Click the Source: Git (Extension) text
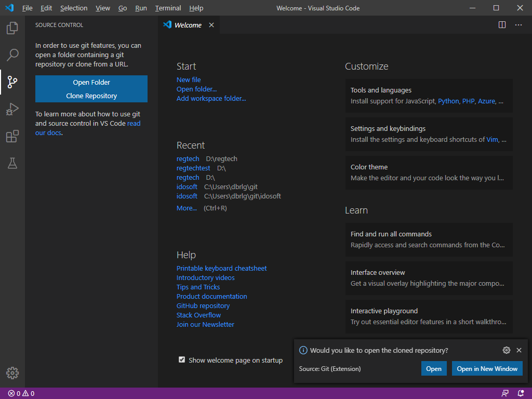The width and height of the screenshot is (532, 399). click(x=330, y=369)
